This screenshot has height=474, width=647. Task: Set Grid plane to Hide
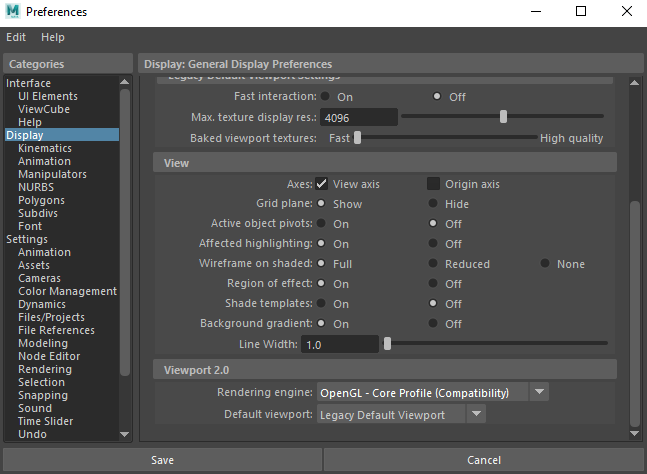pyautogui.click(x=433, y=203)
